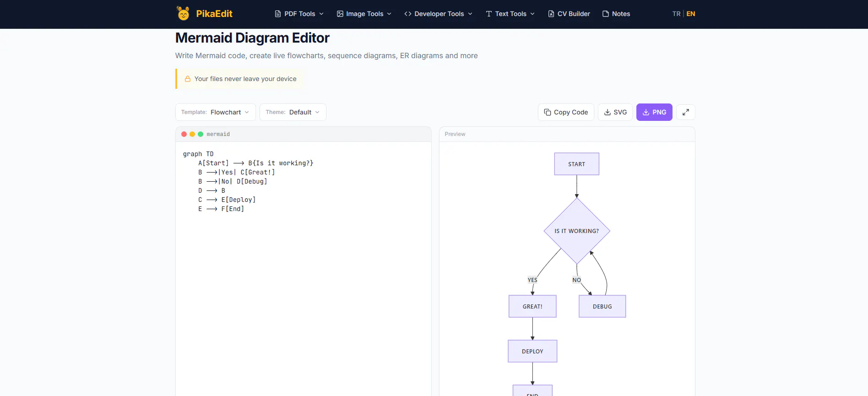The image size is (868, 396).
Task: Copy the Mermaid code with Copy Code
Action: (x=566, y=112)
